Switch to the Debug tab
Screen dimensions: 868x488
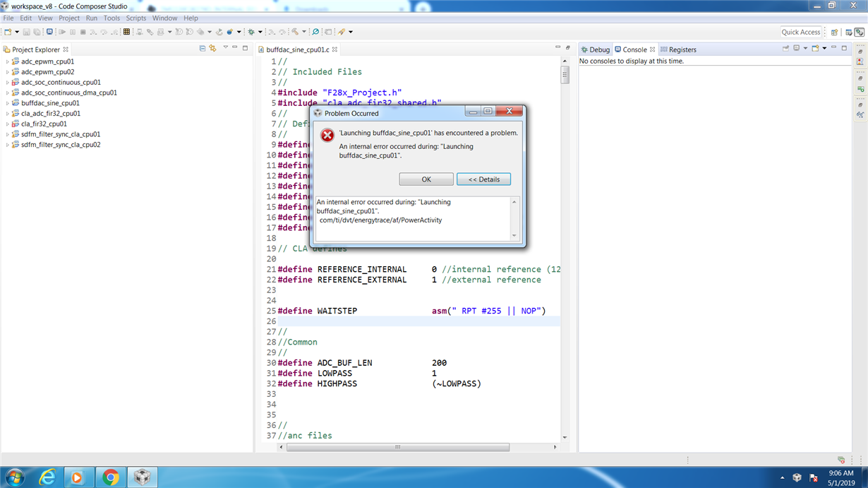tap(595, 49)
